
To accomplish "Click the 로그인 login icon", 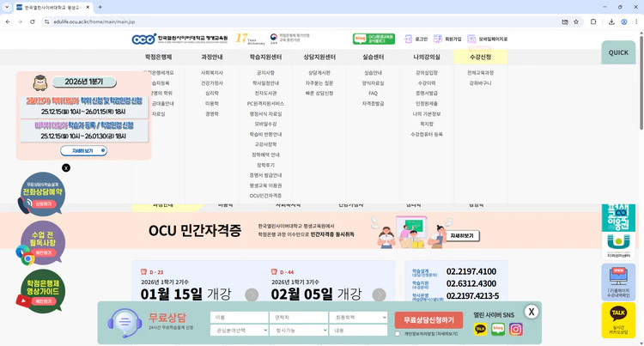I will [408, 39].
